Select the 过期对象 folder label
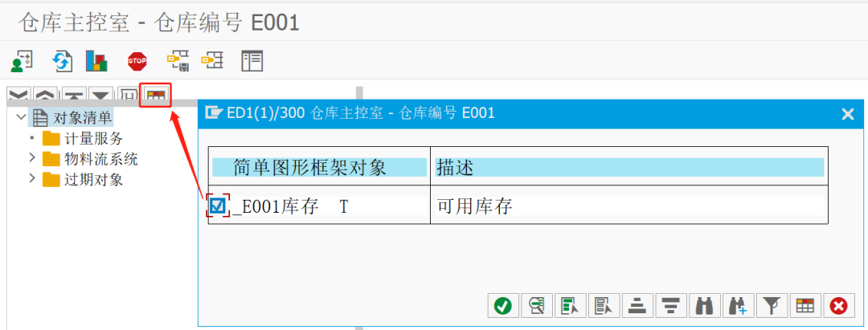Image resolution: width=868 pixels, height=330 pixels. click(x=93, y=180)
